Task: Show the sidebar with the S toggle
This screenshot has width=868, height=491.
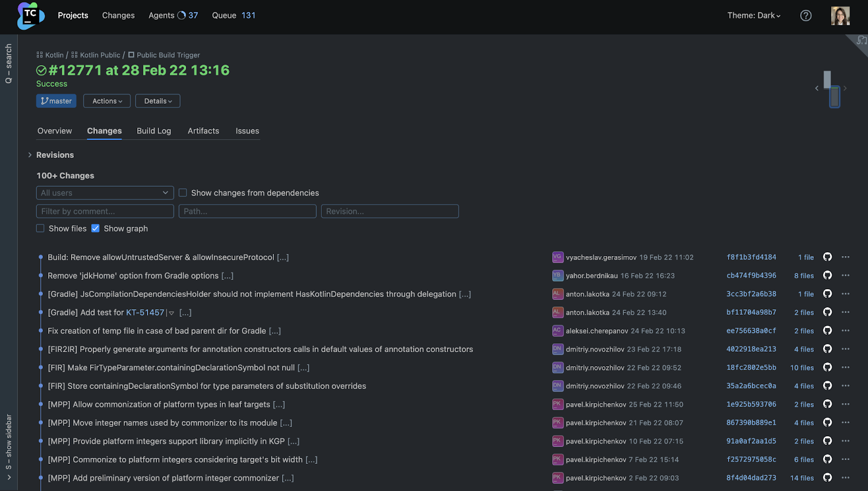Action: pos(9,447)
